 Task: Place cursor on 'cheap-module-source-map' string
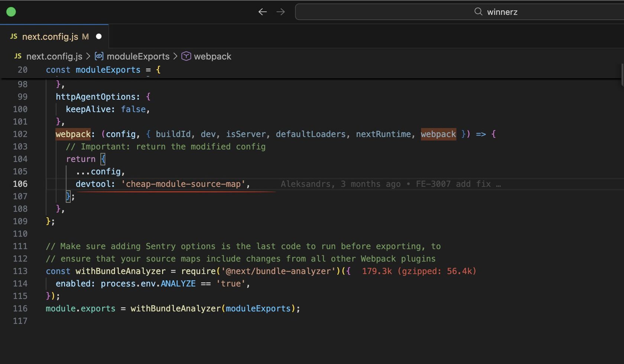(183, 184)
